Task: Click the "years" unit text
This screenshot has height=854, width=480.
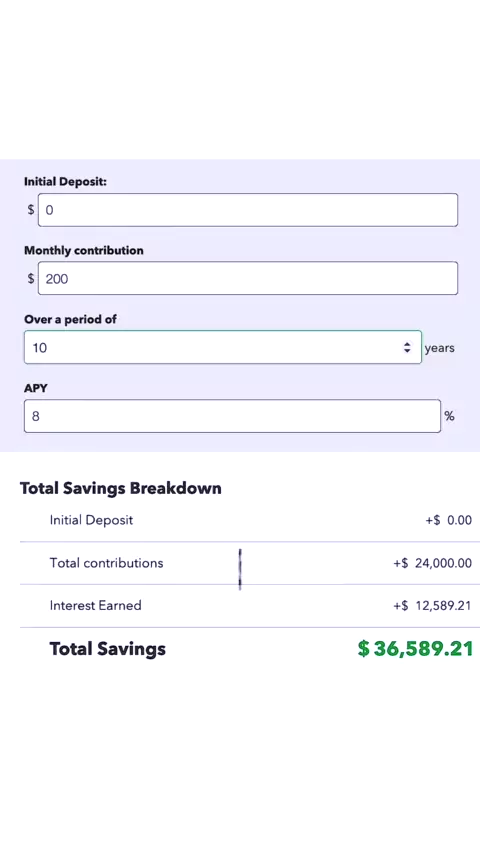Action: (439, 348)
